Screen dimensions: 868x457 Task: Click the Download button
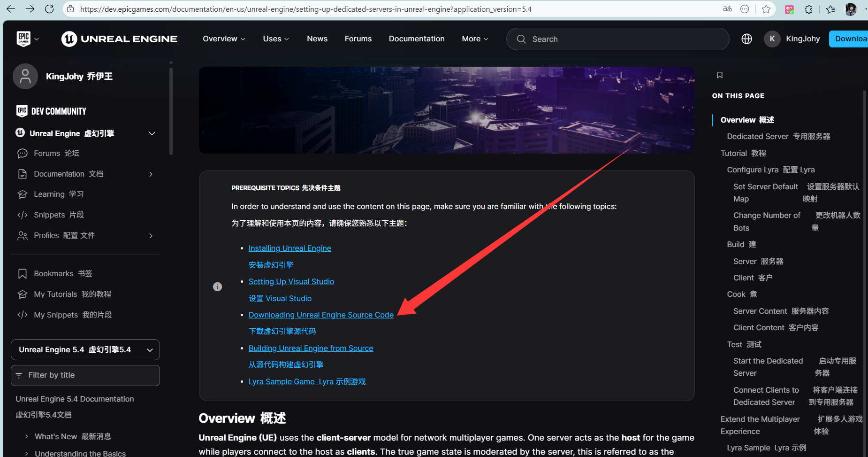[x=849, y=39]
